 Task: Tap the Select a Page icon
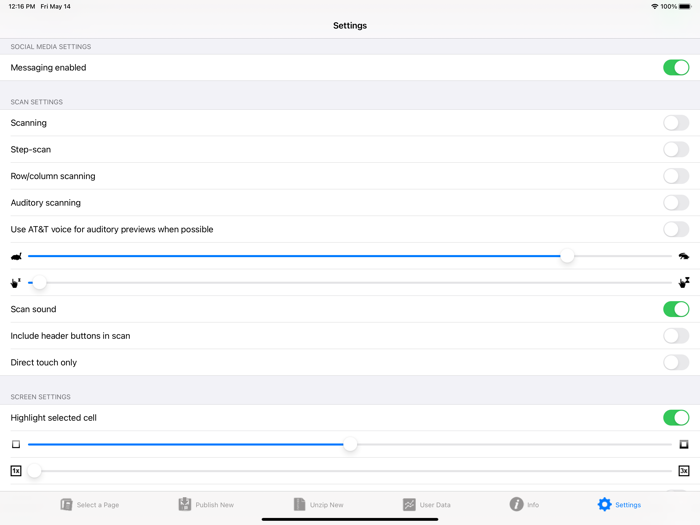pos(67,504)
